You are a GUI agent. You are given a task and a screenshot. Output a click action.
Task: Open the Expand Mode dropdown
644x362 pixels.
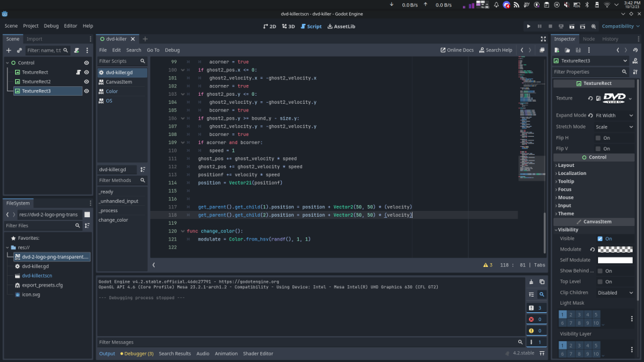[614, 115]
